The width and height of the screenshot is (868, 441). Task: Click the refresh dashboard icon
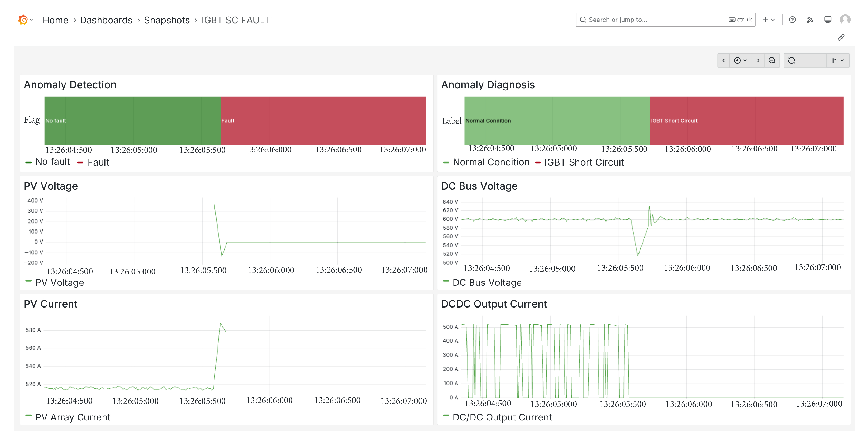click(x=791, y=61)
